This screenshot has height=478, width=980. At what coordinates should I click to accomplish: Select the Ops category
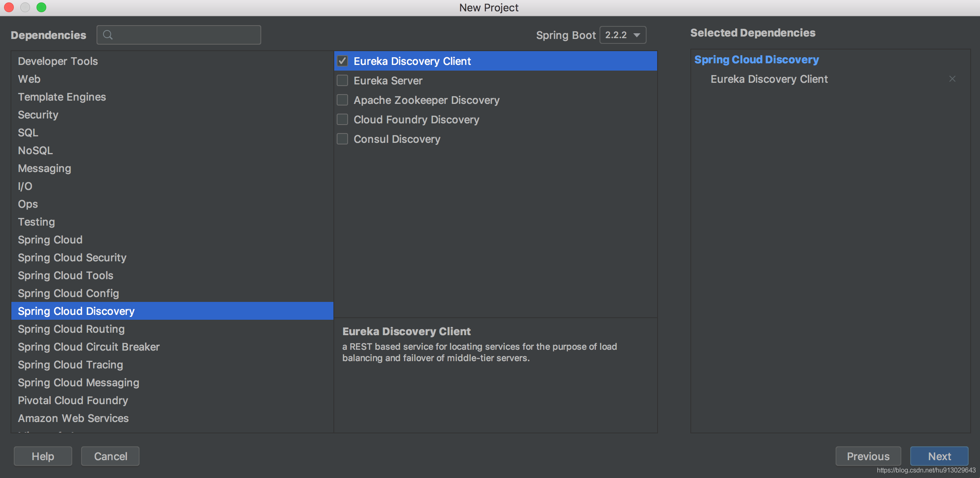(x=172, y=204)
